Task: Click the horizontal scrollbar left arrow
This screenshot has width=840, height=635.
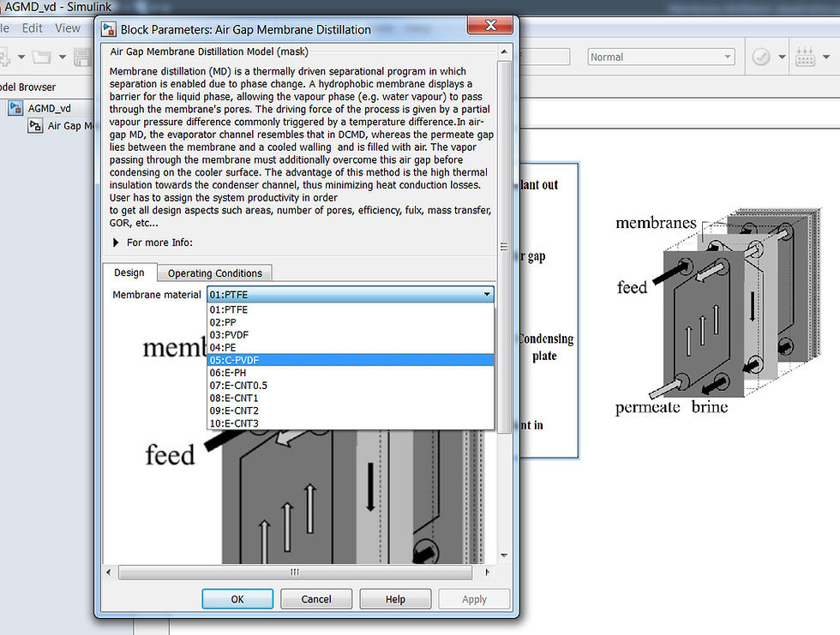Action: tap(109, 572)
